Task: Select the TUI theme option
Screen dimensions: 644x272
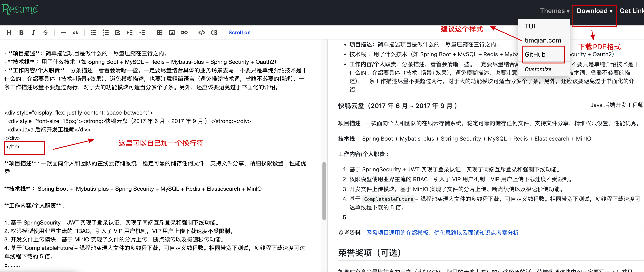Action: [530, 26]
